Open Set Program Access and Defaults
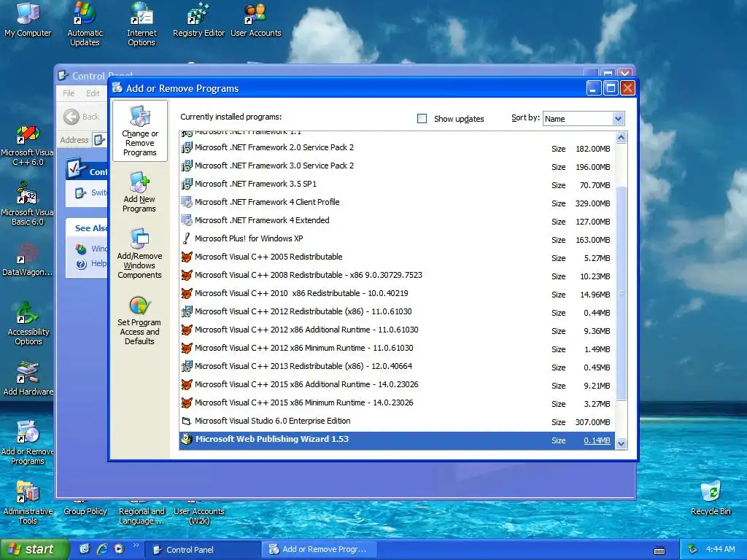 pos(139,321)
